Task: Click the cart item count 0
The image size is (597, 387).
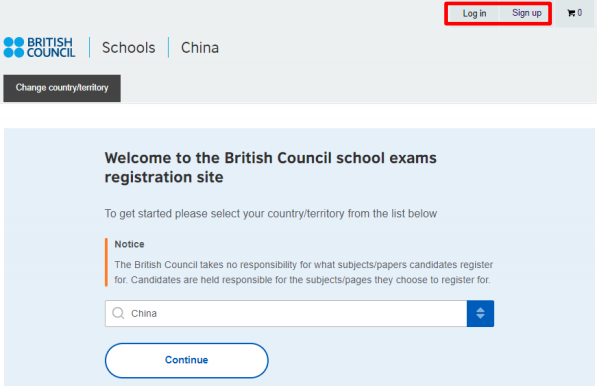Action: point(579,13)
